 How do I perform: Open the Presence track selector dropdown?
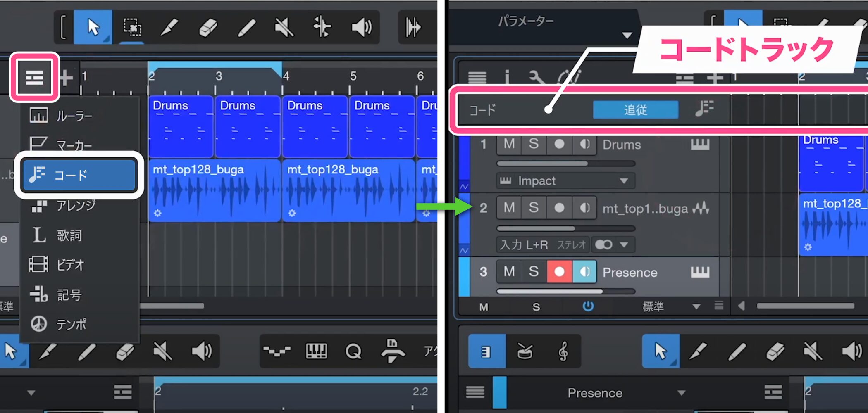681,393
